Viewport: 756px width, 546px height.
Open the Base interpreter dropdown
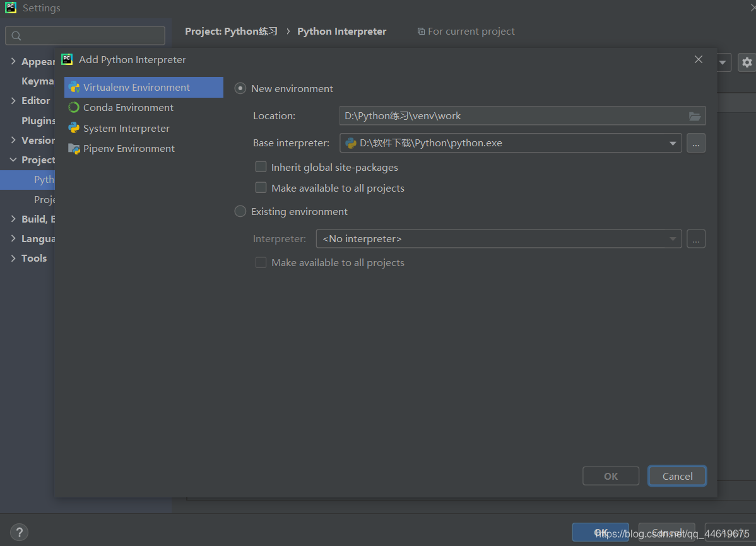[673, 143]
